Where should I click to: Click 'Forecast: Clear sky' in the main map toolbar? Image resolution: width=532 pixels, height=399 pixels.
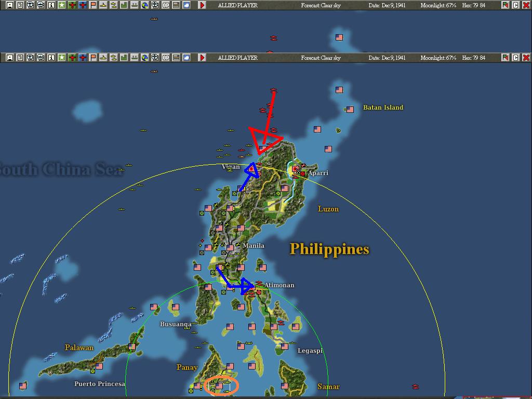coord(321,58)
